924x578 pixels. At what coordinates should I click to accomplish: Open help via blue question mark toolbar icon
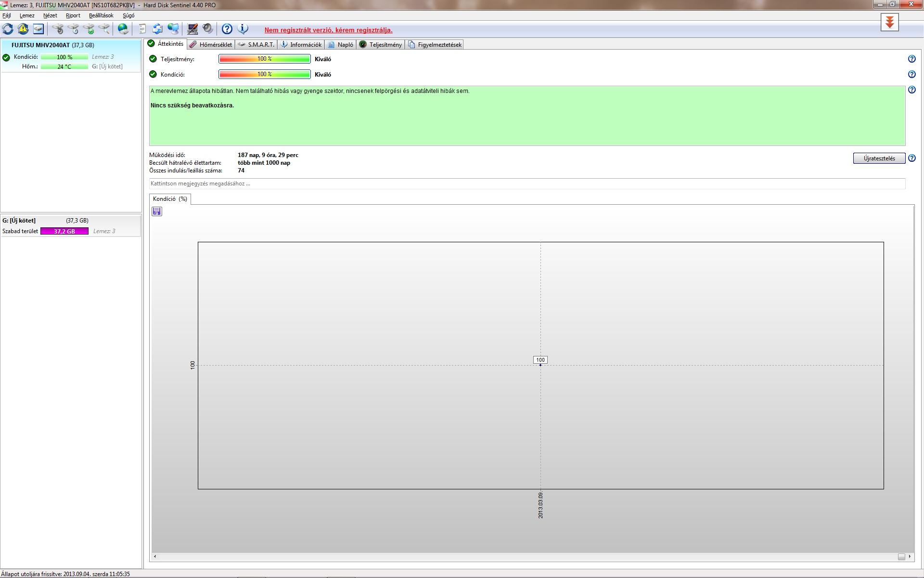(x=227, y=29)
